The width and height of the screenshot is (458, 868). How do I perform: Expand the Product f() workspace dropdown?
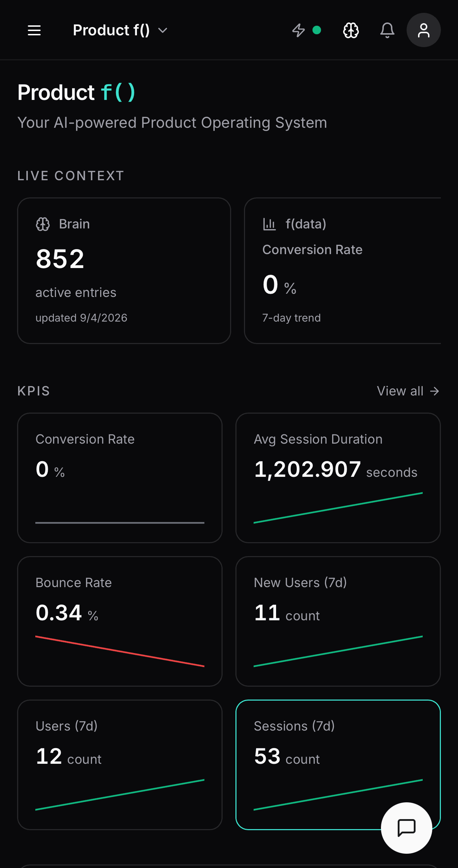[120, 30]
